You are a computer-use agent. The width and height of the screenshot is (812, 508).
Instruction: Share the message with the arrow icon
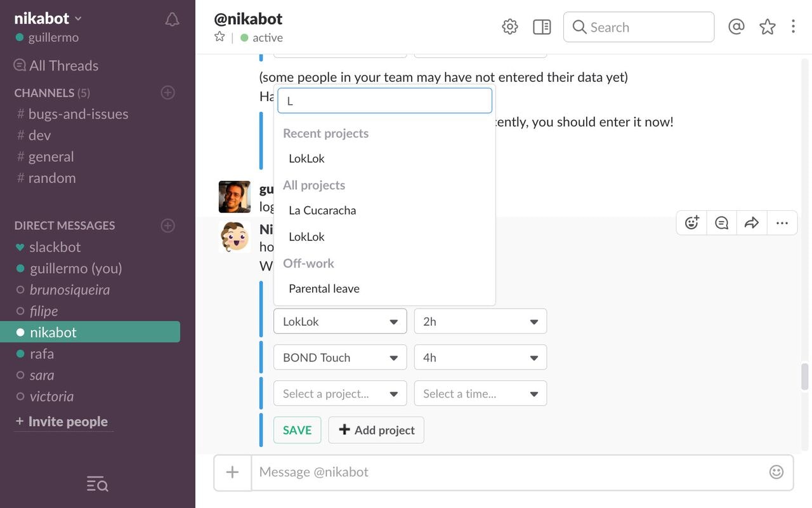[x=752, y=223]
